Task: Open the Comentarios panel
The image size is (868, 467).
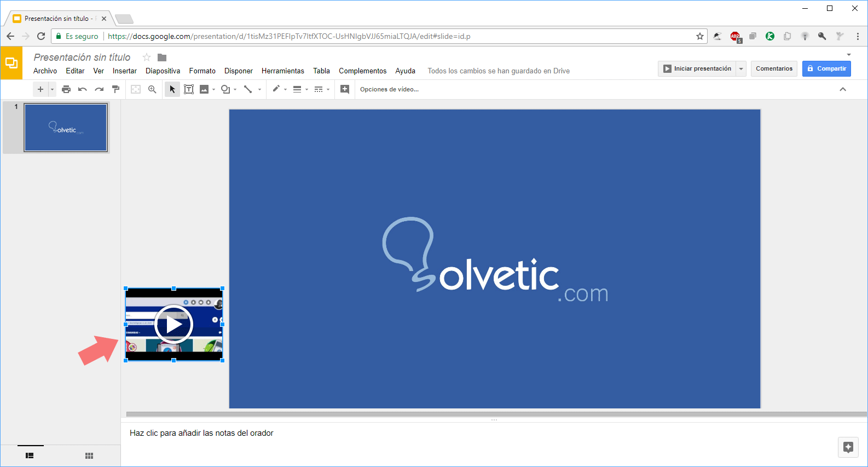Action: click(774, 68)
